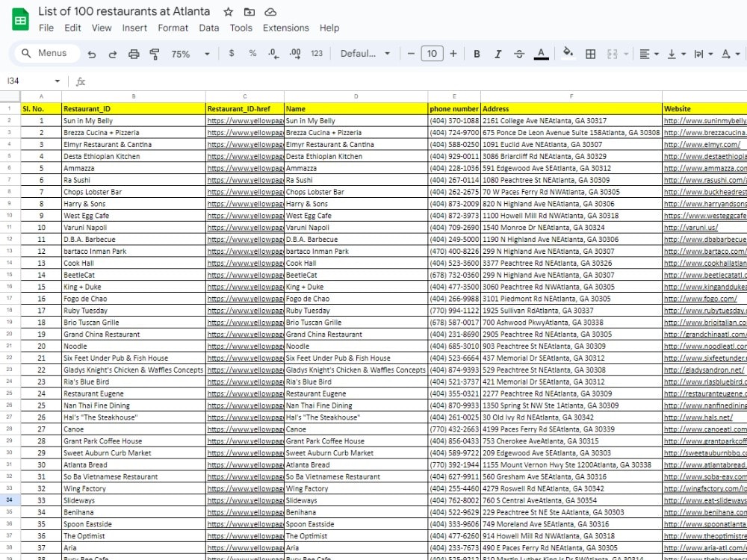747x560 pixels.
Task: Open the Tools menu
Action: [241, 28]
